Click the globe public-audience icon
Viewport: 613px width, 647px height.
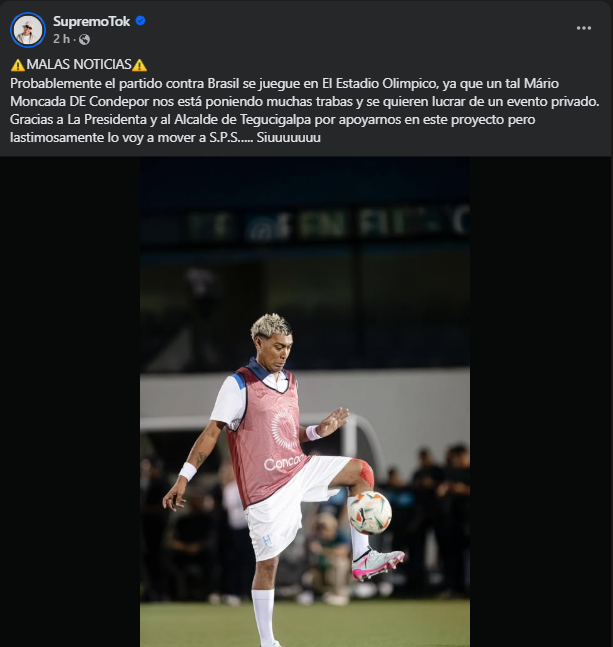(84, 39)
